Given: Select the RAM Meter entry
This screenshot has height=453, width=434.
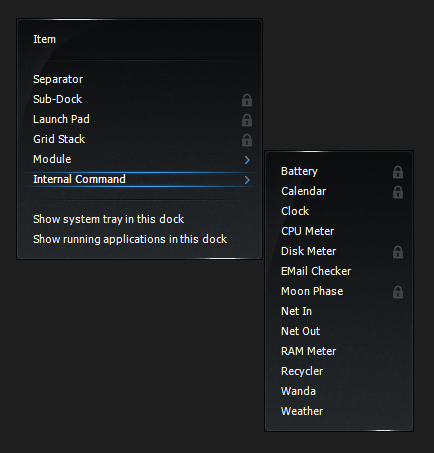Looking at the screenshot, I should pos(339,351).
